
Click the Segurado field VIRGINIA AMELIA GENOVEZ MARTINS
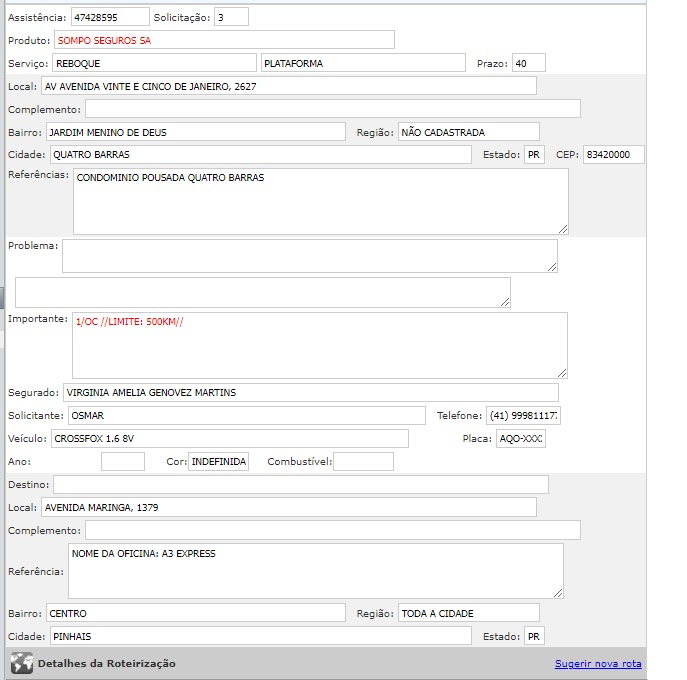311,392
